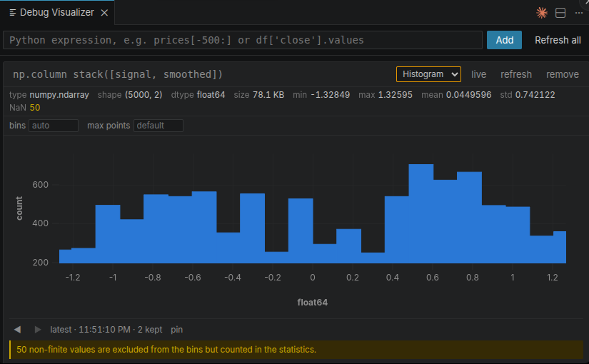This screenshot has height=364, width=589.
Task: Click the snapshot label latest · 11:51:10 PM
Action: point(90,330)
